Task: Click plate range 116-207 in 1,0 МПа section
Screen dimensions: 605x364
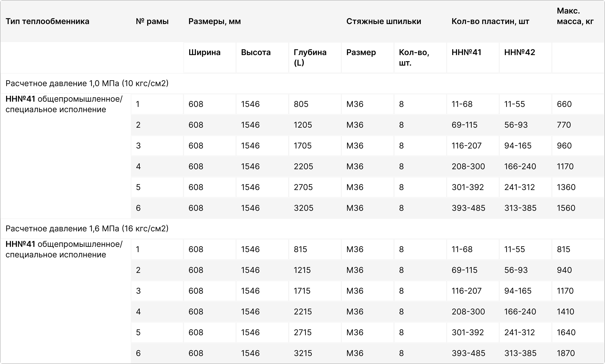Action: click(467, 146)
